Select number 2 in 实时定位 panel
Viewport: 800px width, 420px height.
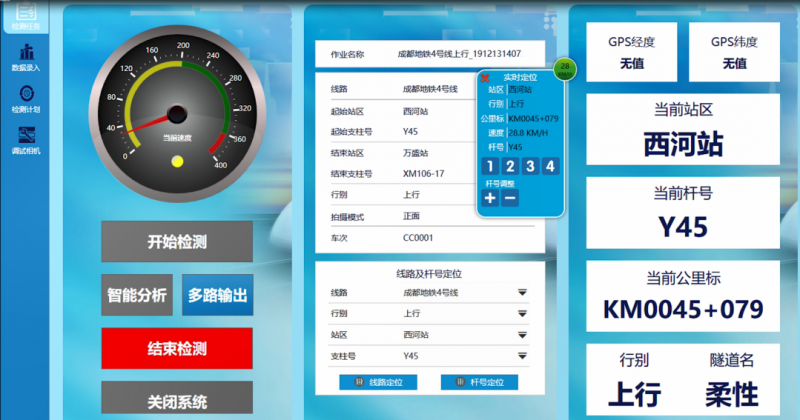click(x=510, y=166)
